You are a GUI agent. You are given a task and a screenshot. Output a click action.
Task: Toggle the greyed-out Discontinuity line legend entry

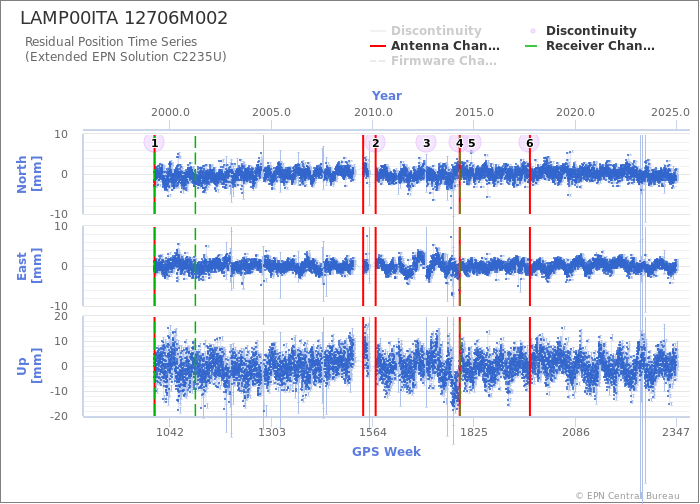pyautogui.click(x=426, y=31)
